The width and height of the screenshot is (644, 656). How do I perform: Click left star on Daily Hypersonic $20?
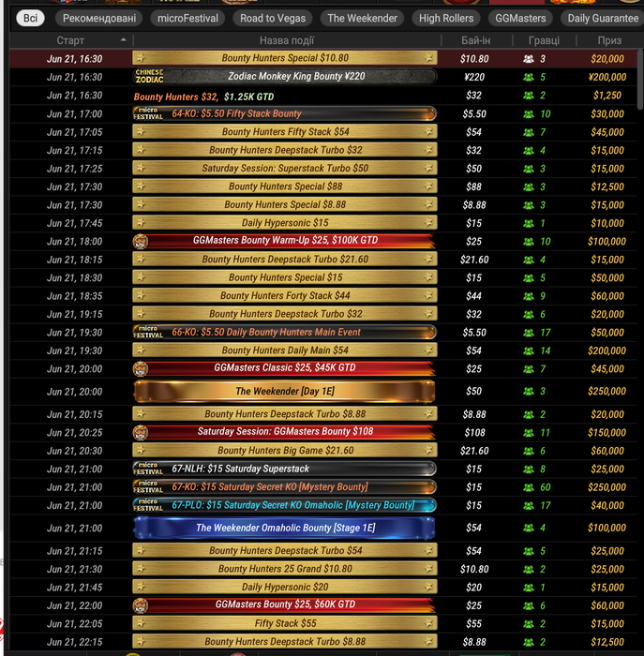tap(141, 587)
